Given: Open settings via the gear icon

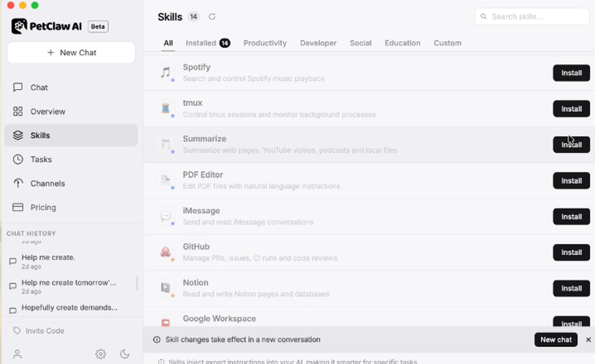Looking at the screenshot, I should click(x=101, y=354).
